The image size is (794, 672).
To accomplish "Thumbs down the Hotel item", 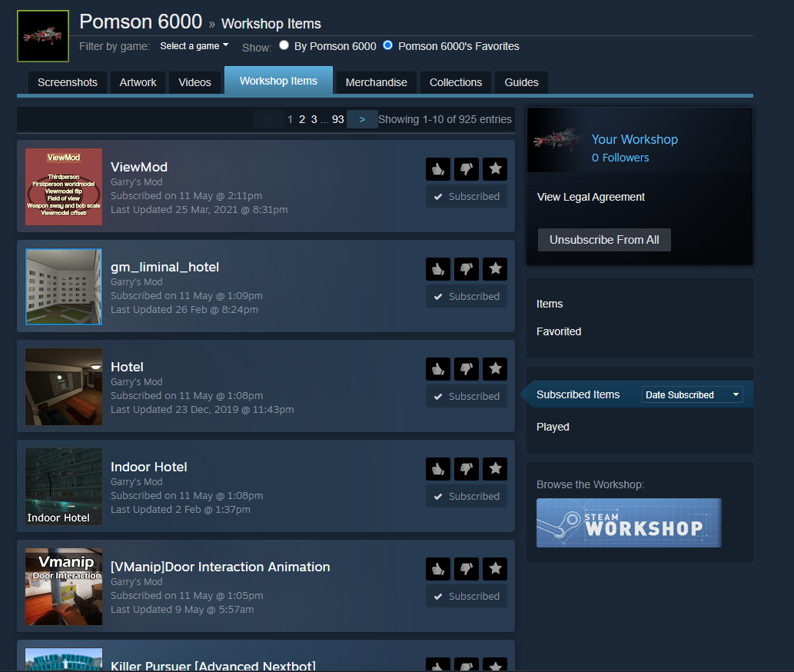I will [x=467, y=368].
